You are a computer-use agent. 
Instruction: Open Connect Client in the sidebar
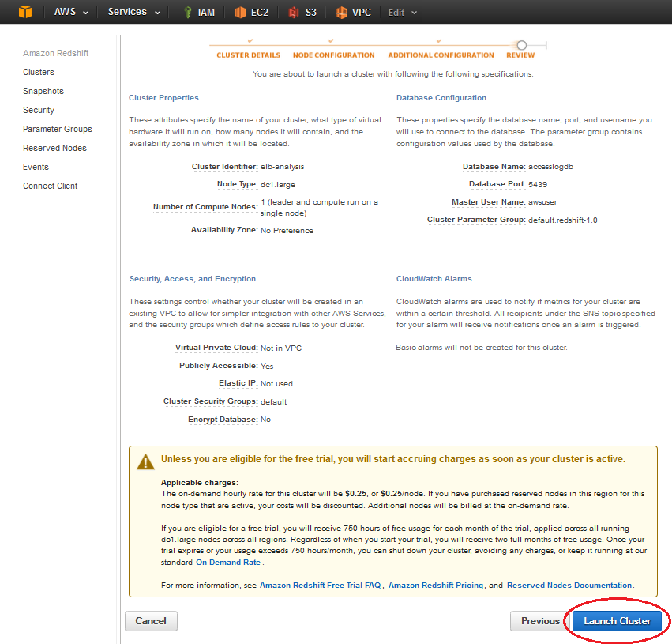50,186
